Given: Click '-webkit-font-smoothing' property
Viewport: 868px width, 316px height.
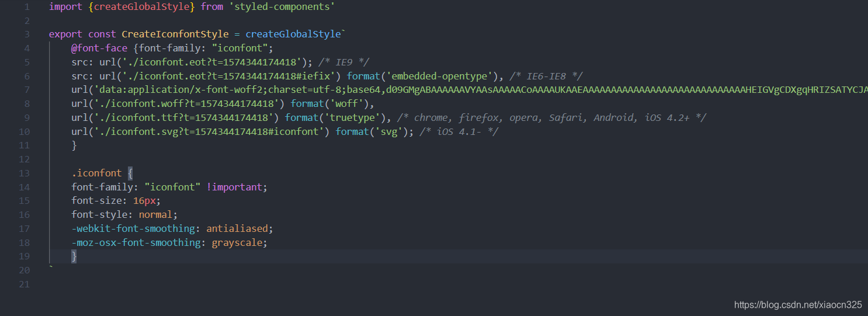Looking at the screenshot, I should click(x=133, y=229).
